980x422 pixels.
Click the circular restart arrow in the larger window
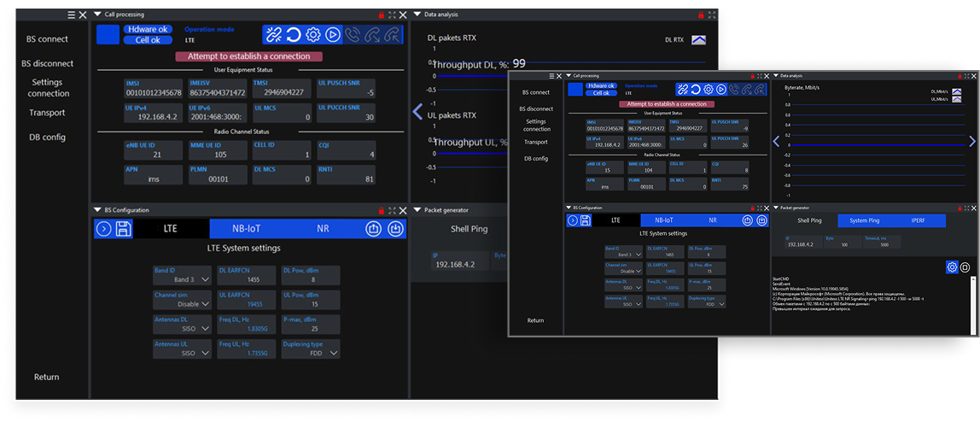(x=293, y=35)
